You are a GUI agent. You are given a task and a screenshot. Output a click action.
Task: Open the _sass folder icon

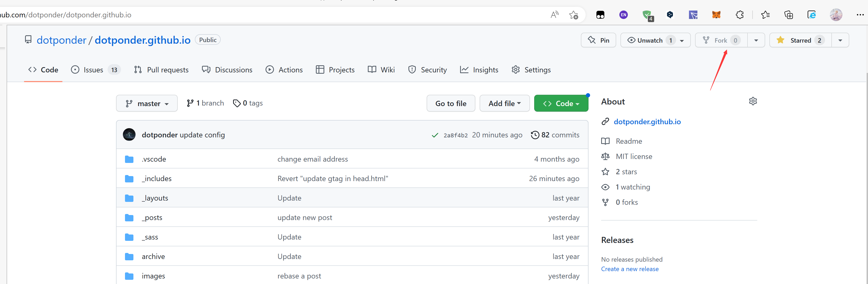tap(129, 237)
